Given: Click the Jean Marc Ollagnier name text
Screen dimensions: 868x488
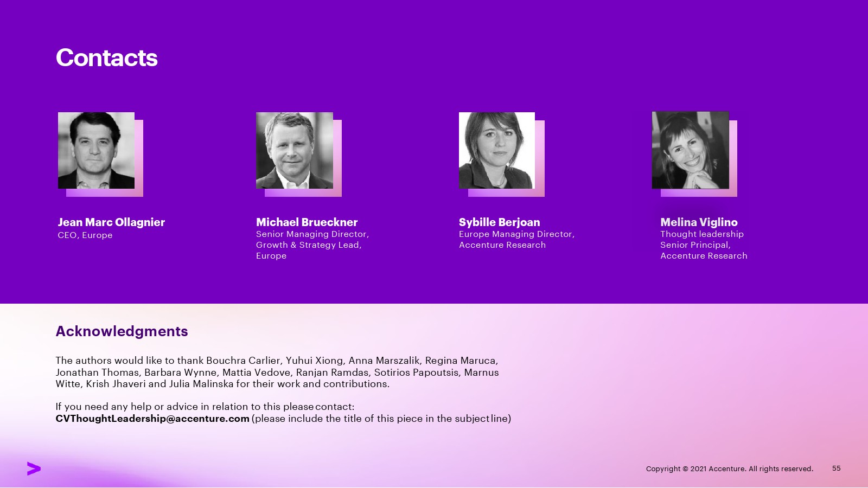Looking at the screenshot, I should click(111, 222).
